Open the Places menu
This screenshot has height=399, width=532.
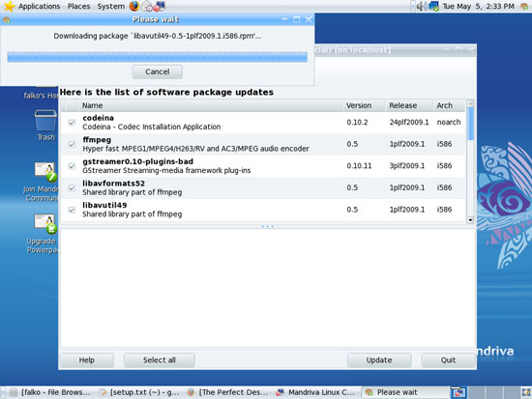[x=78, y=6]
